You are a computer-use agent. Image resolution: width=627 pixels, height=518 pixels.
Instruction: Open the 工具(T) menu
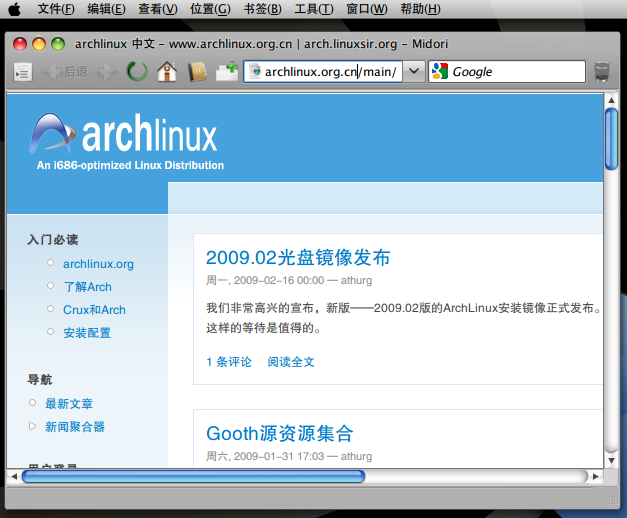[x=314, y=9]
